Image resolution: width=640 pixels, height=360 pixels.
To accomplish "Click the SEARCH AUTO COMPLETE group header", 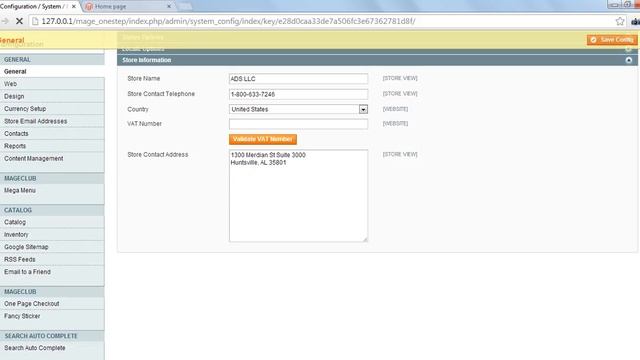I will [52, 336].
